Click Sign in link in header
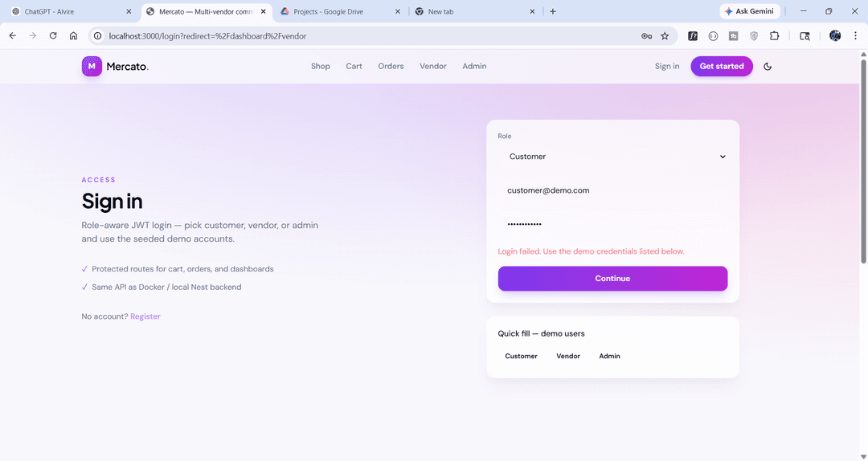Image resolution: width=868 pixels, height=461 pixels. pos(667,67)
